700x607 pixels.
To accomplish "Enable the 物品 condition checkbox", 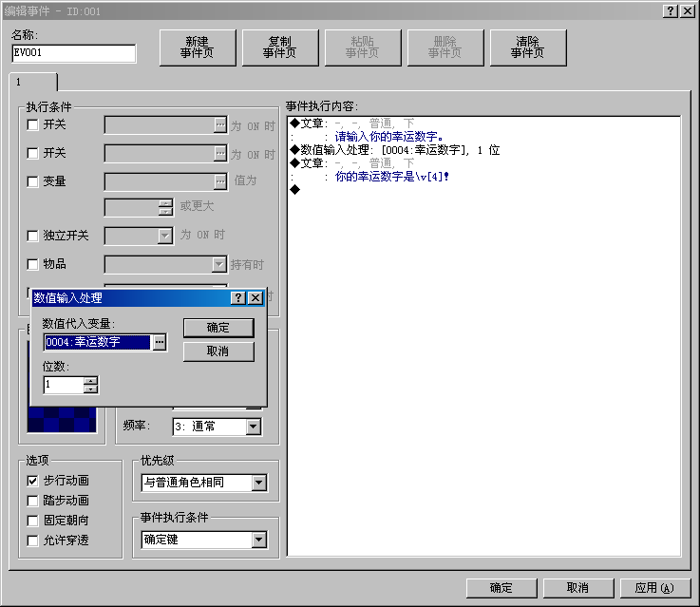I will tap(32, 264).
